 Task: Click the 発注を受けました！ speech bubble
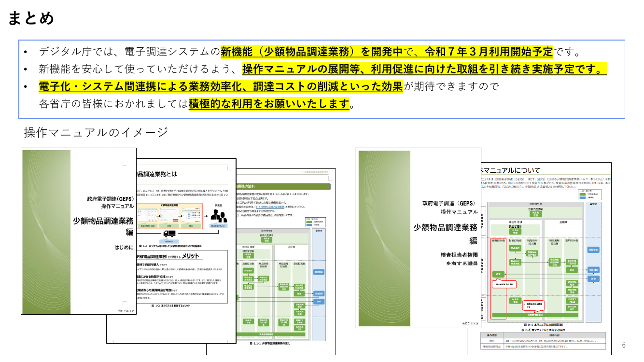tap(218, 225)
